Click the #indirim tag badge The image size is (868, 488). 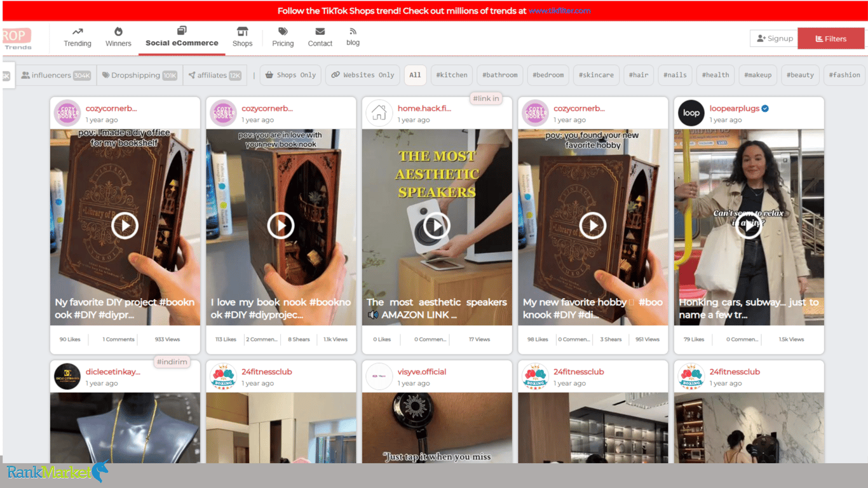click(172, 362)
